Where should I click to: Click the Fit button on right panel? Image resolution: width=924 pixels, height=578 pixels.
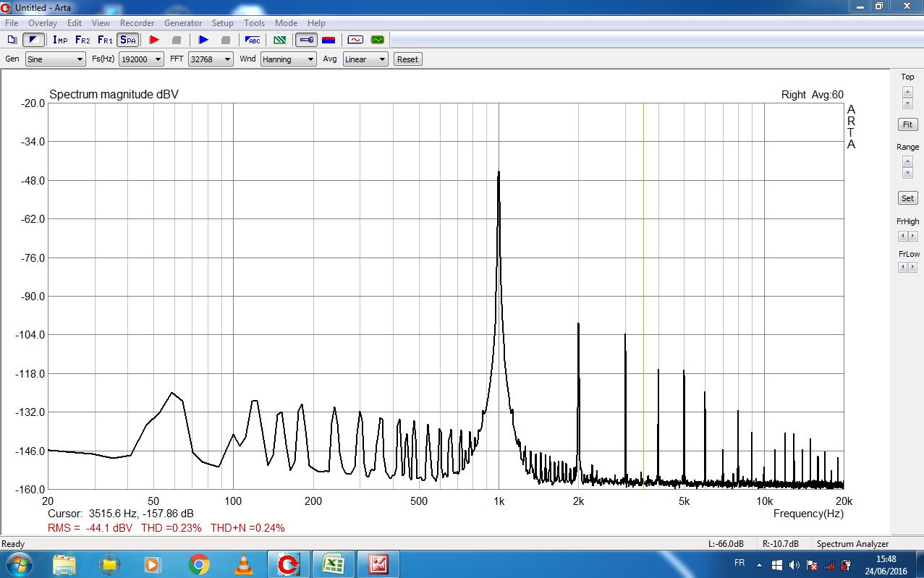tap(907, 124)
